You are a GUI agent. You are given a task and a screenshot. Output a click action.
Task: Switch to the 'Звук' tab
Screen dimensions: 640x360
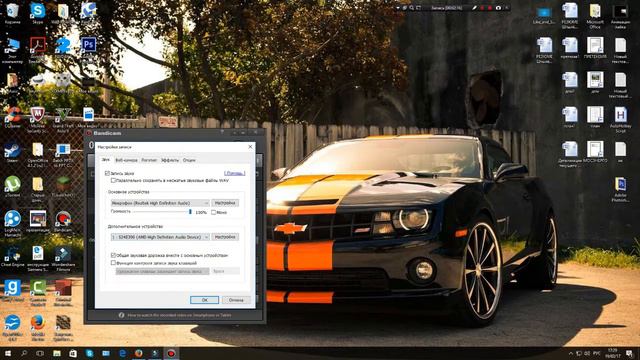coord(106,160)
